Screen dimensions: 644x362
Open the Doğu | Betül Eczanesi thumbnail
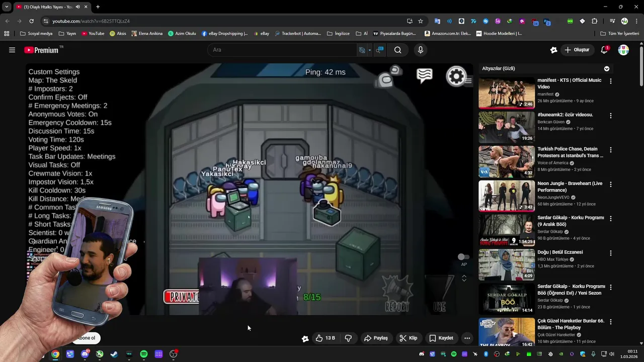click(507, 264)
